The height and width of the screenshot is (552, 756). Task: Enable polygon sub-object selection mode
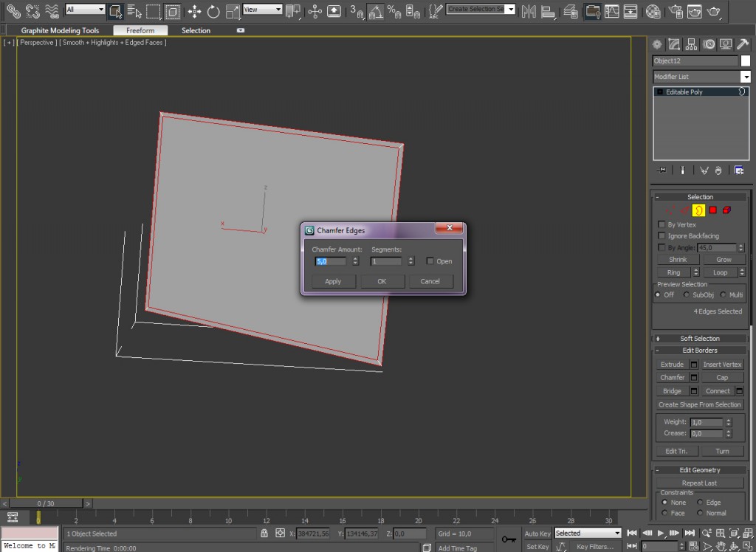pos(712,210)
